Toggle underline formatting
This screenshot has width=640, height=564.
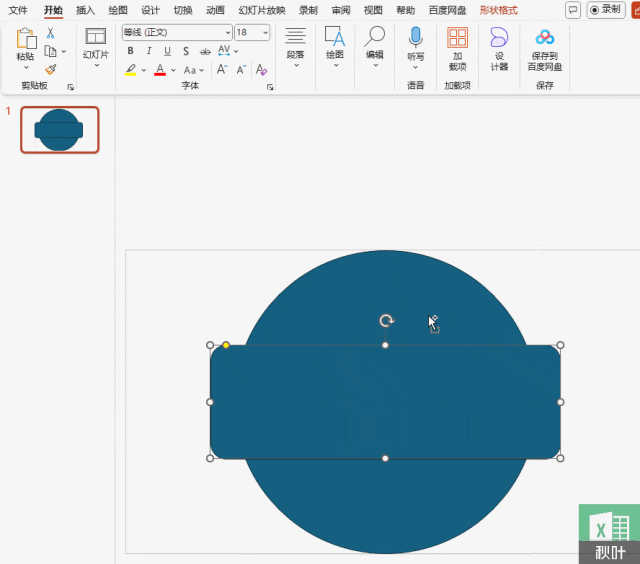(x=167, y=51)
